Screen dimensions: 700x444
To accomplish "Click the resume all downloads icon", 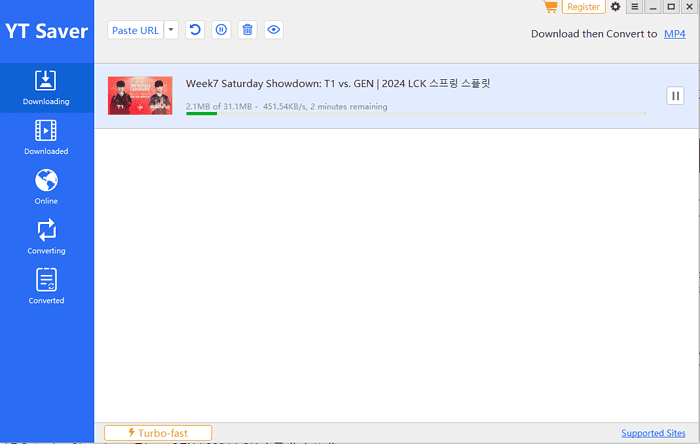I will [196, 30].
